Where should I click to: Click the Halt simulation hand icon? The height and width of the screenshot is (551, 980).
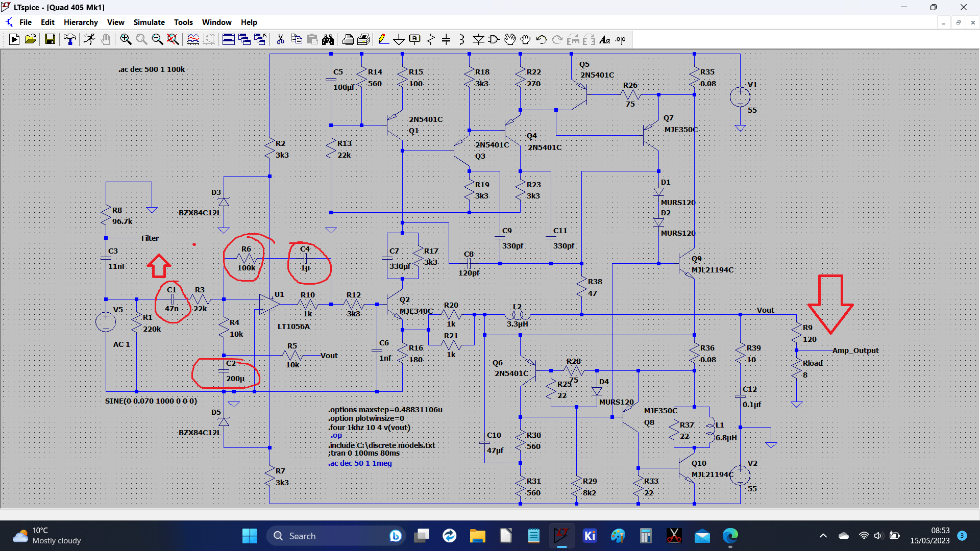pos(106,39)
